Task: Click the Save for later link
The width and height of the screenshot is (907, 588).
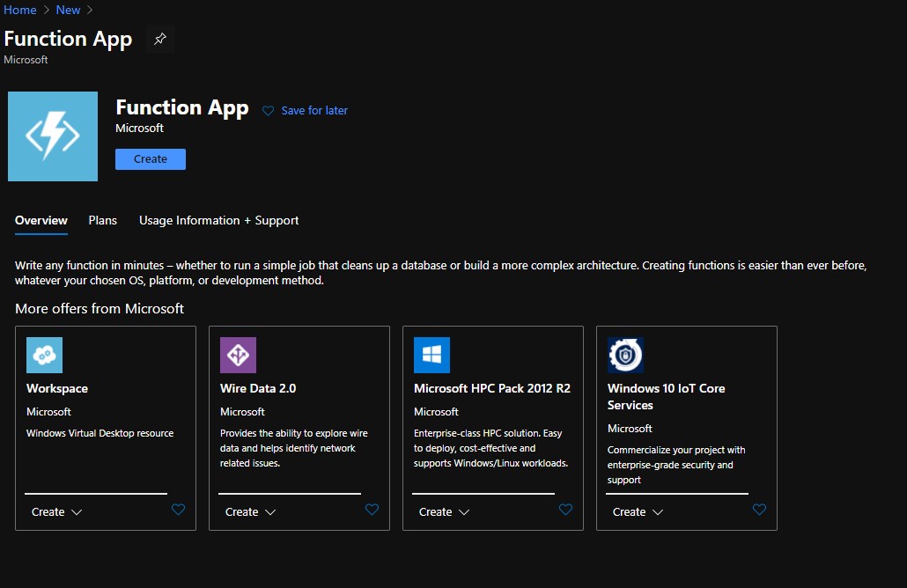Action: point(314,110)
